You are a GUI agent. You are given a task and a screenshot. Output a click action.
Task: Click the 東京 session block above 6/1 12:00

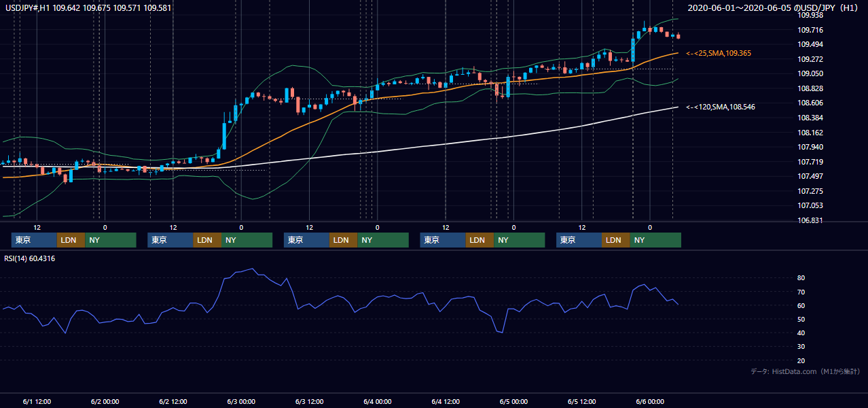(x=34, y=240)
